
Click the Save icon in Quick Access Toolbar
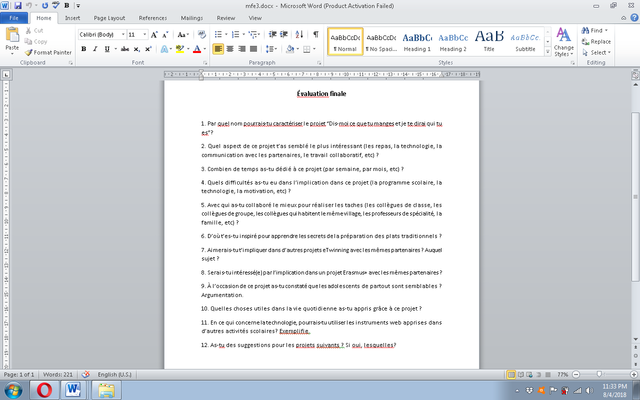tap(18, 6)
